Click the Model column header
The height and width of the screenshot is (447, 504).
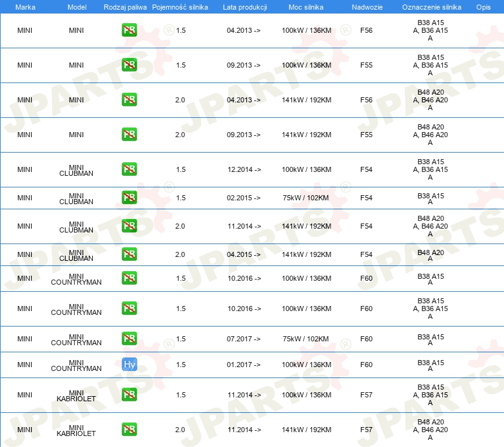(x=77, y=7)
